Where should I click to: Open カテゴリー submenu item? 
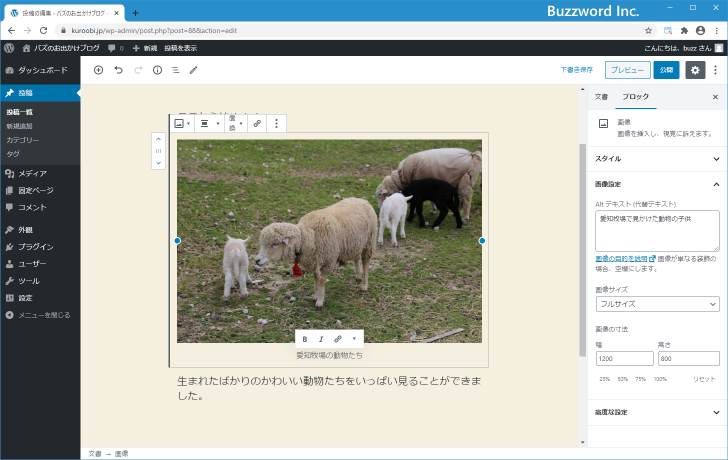coord(23,140)
